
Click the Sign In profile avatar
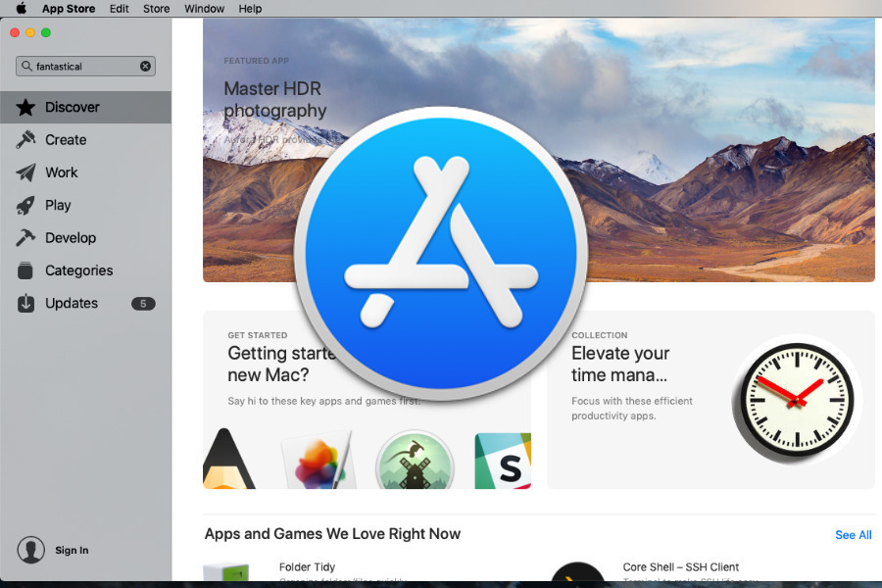click(x=31, y=550)
